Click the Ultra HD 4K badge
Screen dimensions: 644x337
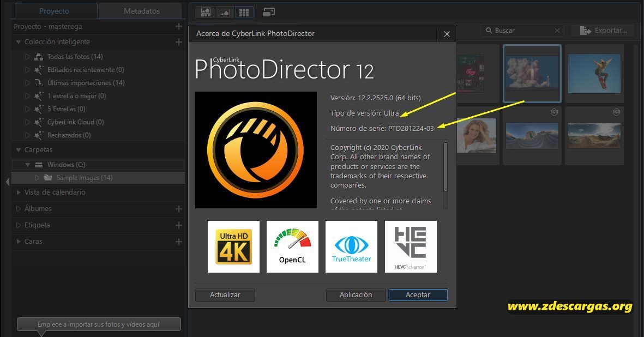[234, 246]
